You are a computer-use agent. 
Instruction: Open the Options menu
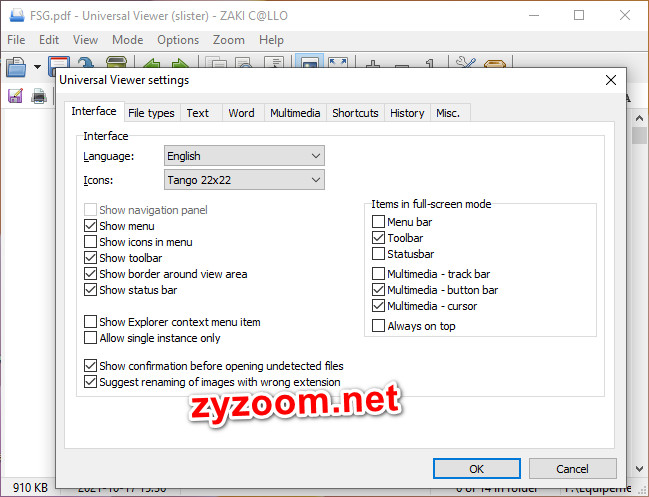[x=178, y=40]
